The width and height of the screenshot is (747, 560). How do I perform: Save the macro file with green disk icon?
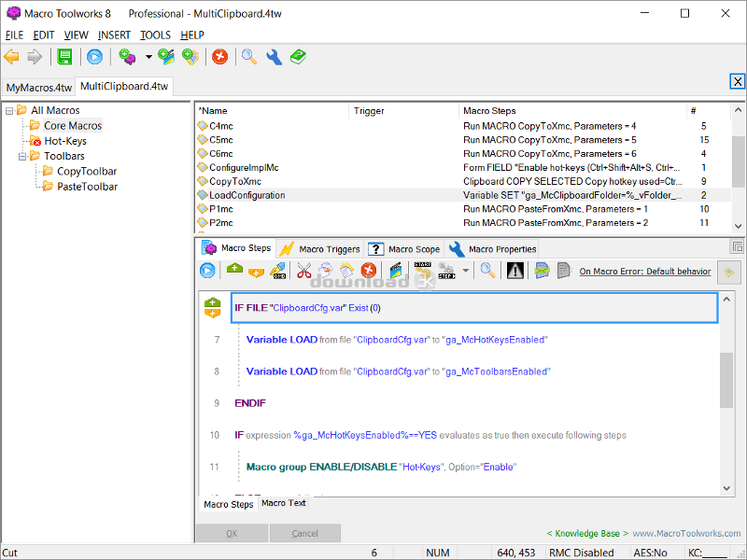[x=64, y=57]
